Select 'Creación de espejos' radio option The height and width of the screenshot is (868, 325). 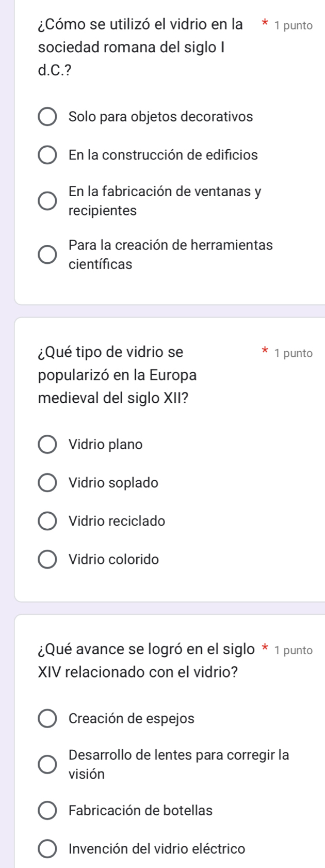[48, 719]
